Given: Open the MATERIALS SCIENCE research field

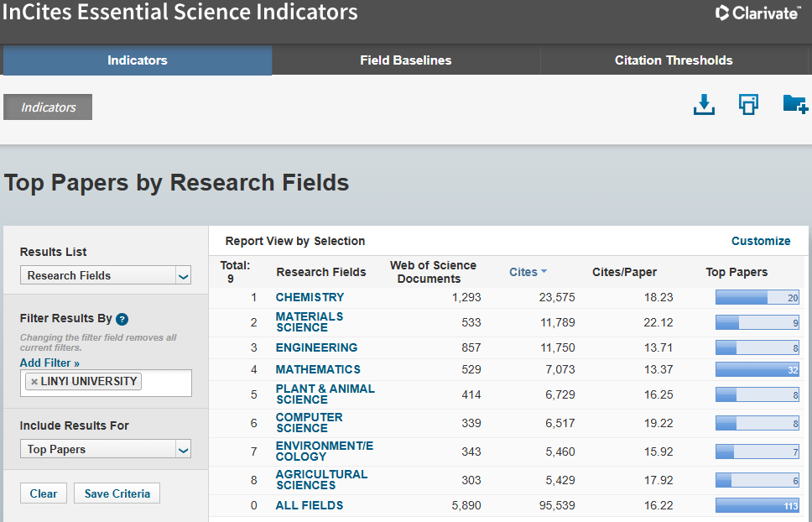Looking at the screenshot, I should [310, 322].
